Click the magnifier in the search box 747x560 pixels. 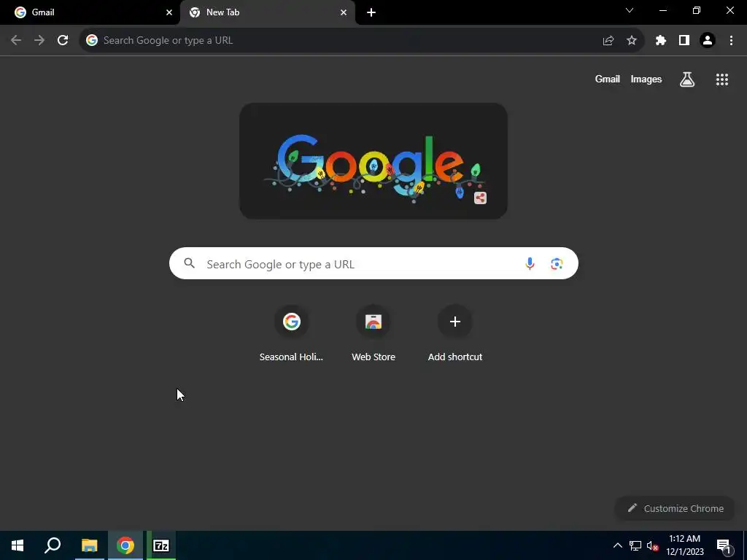[189, 262]
